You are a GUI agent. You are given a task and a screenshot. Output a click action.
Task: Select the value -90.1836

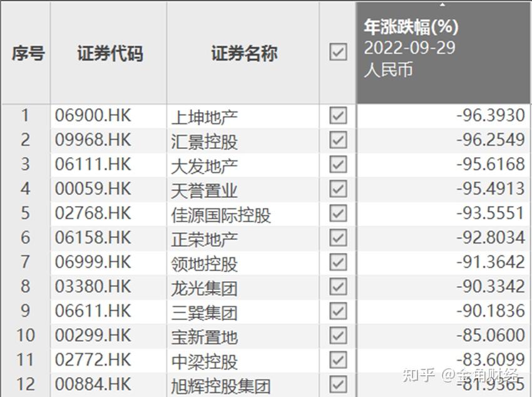[x=491, y=311]
